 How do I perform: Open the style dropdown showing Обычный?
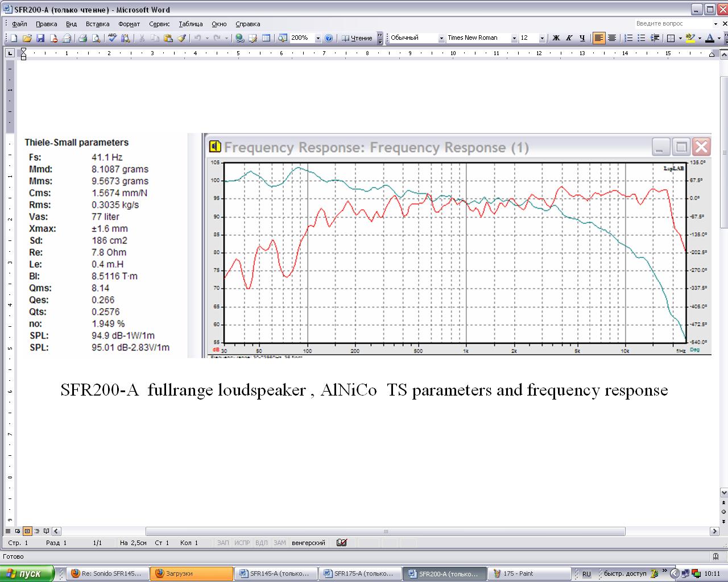[441, 38]
